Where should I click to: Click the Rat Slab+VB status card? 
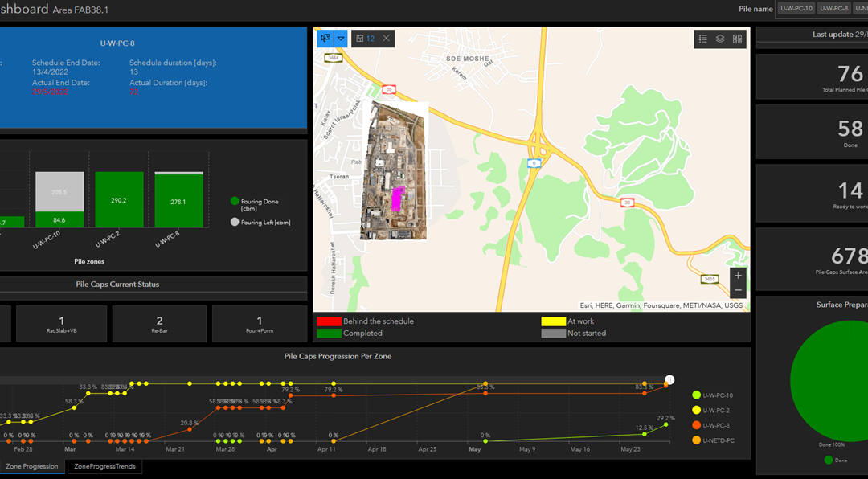(61, 324)
